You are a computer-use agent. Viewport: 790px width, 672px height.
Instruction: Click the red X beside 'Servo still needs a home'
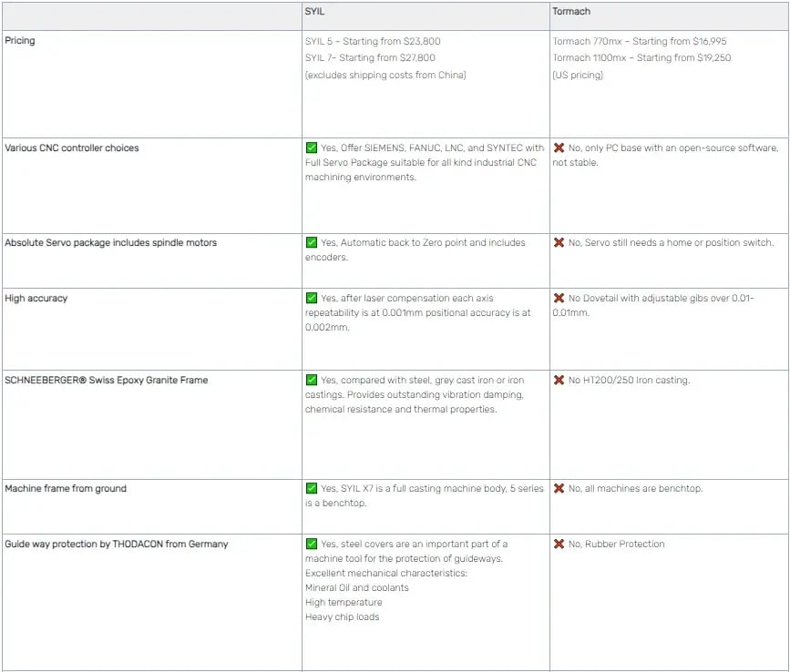tap(559, 242)
